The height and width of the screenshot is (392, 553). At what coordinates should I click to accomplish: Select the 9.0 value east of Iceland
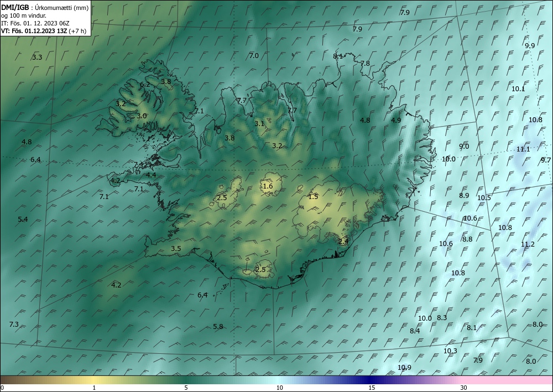pyautogui.click(x=464, y=147)
